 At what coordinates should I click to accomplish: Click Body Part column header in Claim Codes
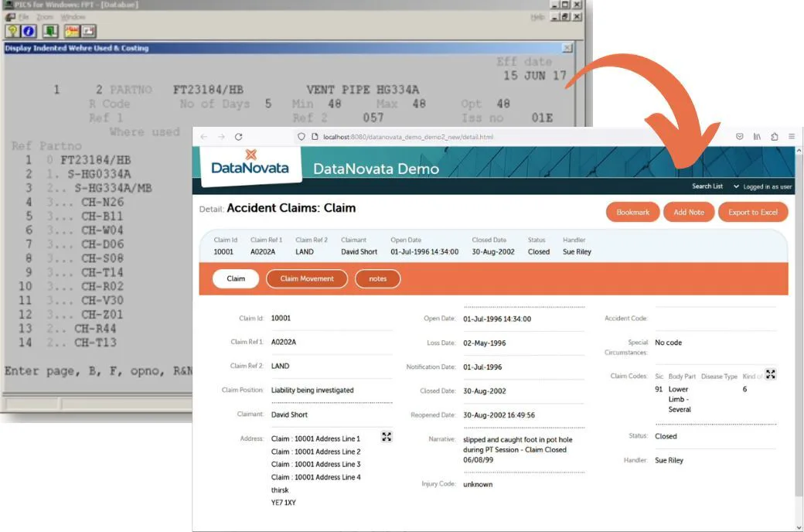point(682,377)
